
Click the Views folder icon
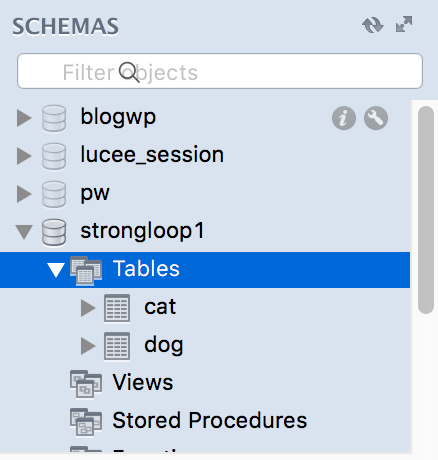point(86,384)
